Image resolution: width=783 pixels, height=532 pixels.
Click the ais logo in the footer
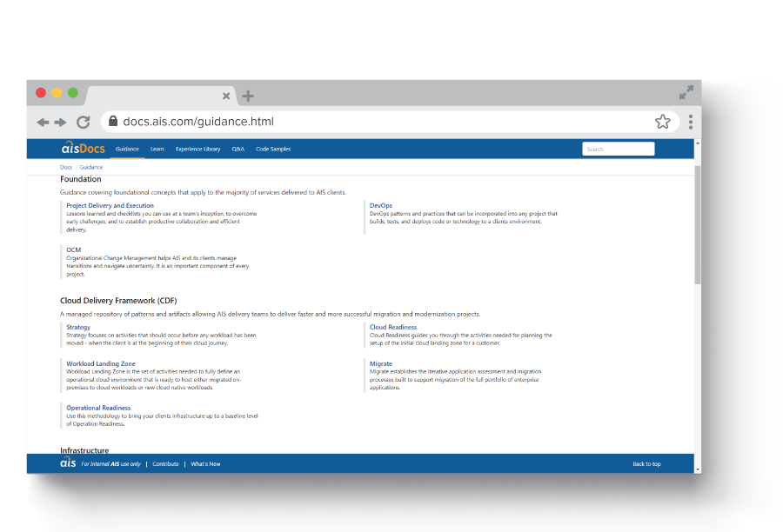click(68, 462)
